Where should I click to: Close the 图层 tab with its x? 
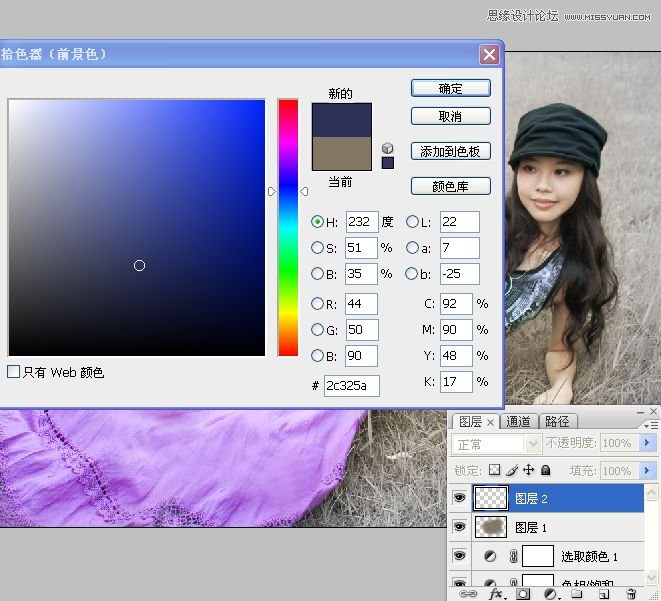click(490, 422)
